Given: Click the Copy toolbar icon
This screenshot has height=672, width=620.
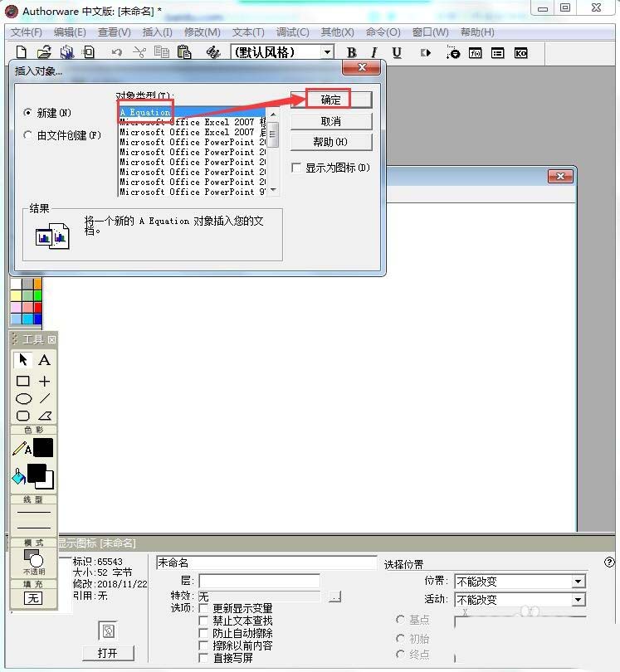Looking at the screenshot, I should 162,52.
